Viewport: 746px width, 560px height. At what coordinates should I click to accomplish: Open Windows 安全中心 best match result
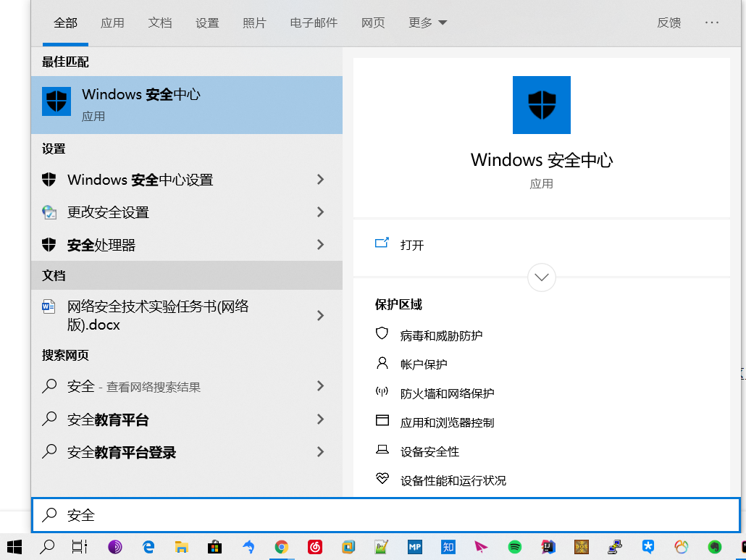click(x=187, y=104)
